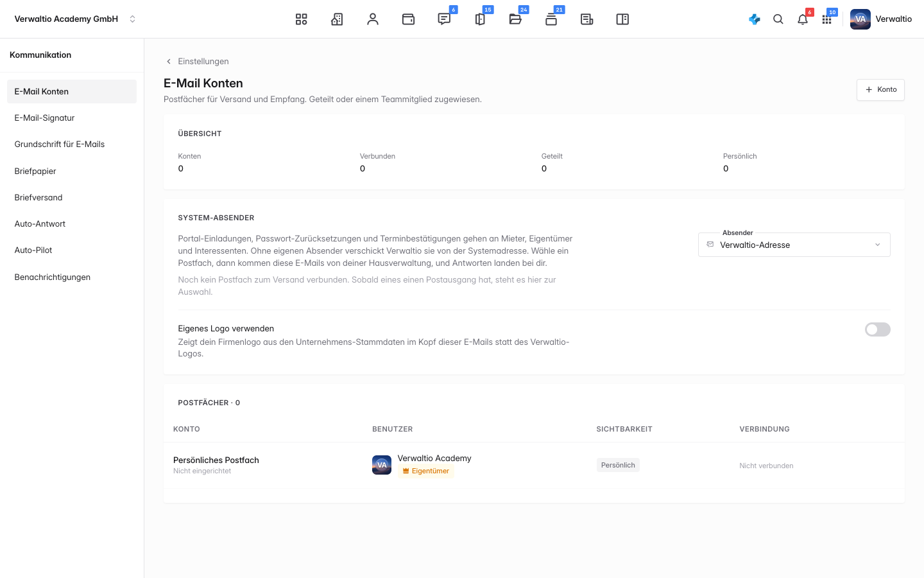Open Benachrichtigungen in sidebar
The width and height of the screenshot is (924, 578).
pos(72,277)
